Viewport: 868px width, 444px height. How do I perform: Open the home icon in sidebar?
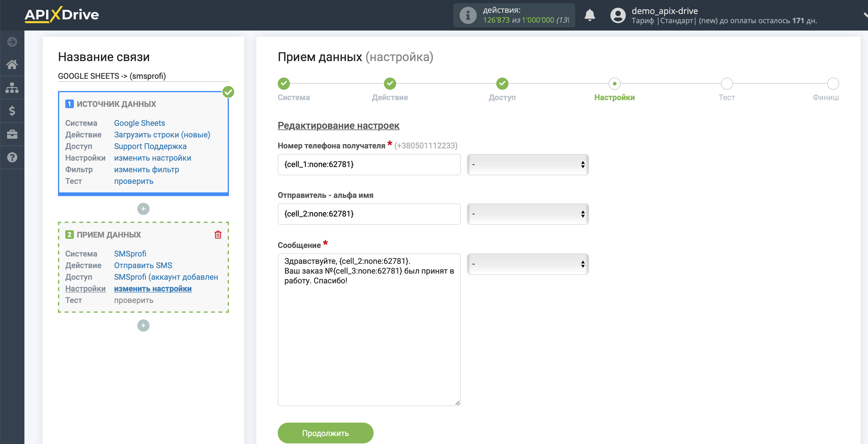12,64
